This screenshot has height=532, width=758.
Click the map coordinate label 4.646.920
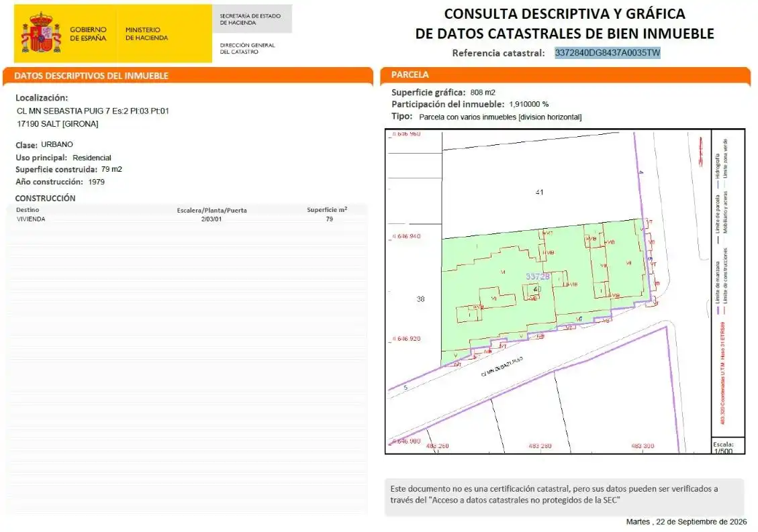(x=406, y=339)
